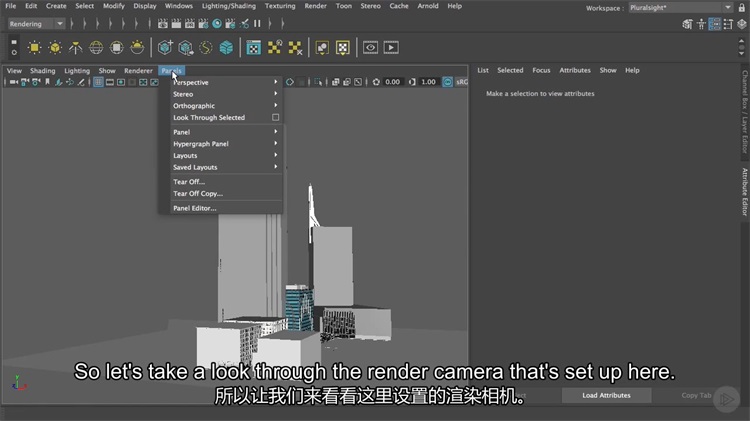750x421 pixels.
Task: Toggle the viewport grid button
Action: pos(98,82)
